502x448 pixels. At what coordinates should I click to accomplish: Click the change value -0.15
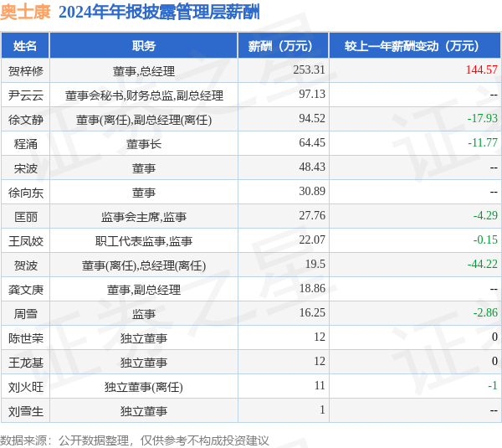[485, 239]
